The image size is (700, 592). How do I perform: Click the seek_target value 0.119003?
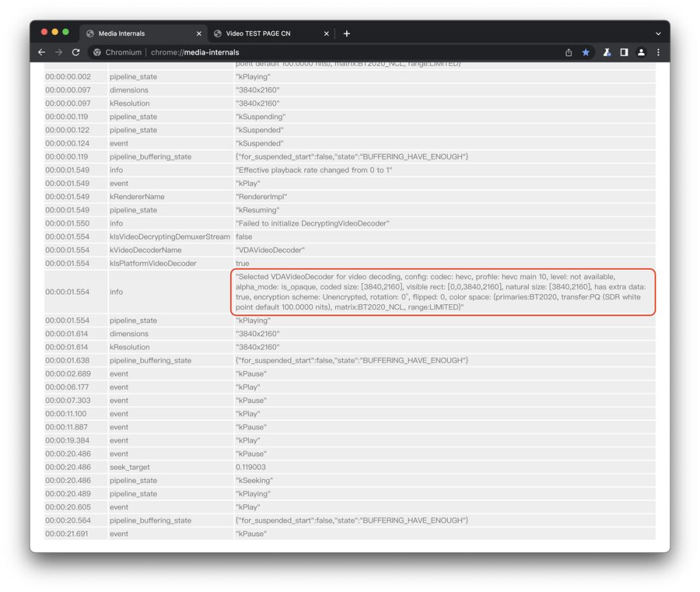[250, 467]
